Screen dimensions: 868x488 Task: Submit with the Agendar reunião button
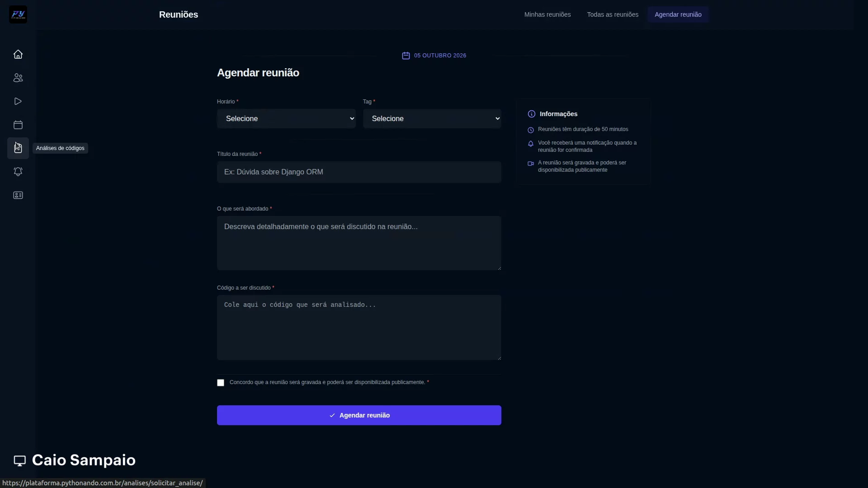click(359, 415)
